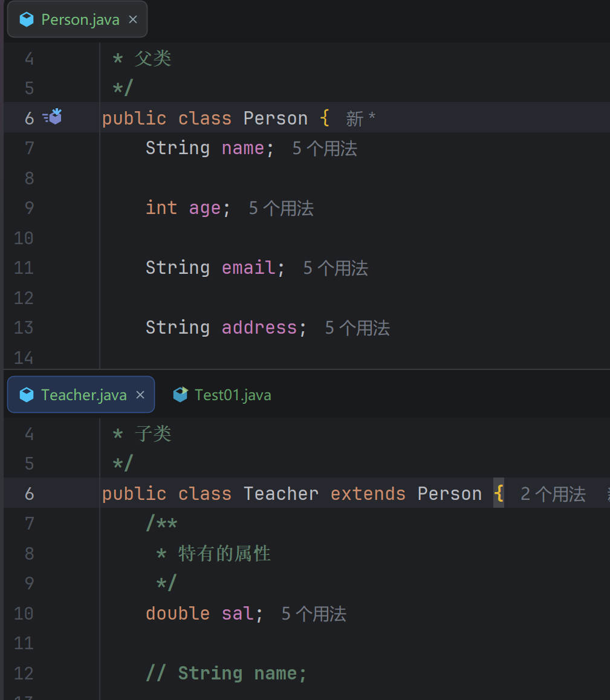Close the Person.java tab
Viewport: 610px width, 700px height.
(x=133, y=20)
